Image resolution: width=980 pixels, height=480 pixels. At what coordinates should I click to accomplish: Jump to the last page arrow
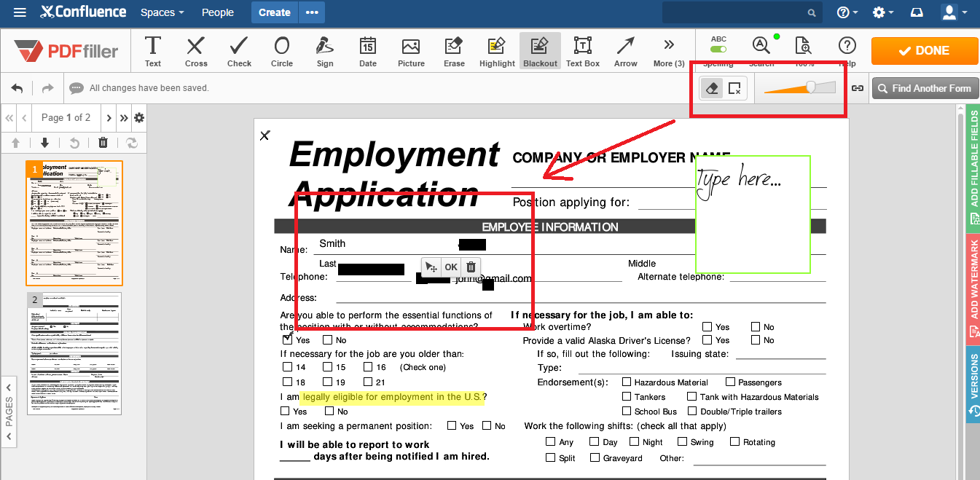[124, 117]
